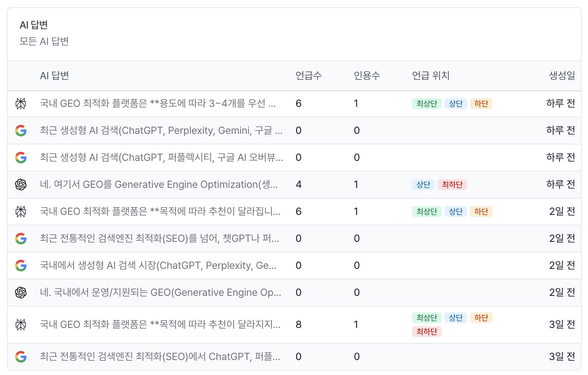Click the Google icon in the 'Perplexity, Gemini, 구글' row
The image size is (588, 375).
pyautogui.click(x=21, y=131)
